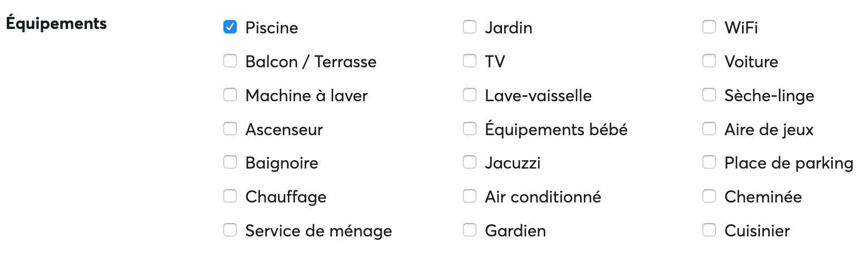This screenshot has width=868, height=257.
Task: Select the Gardien checkbox
Action: click(x=470, y=230)
